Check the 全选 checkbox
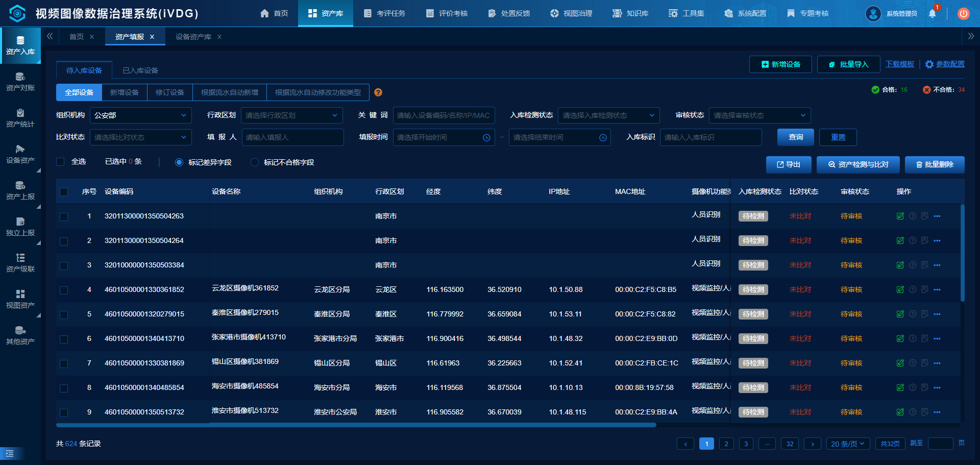This screenshot has height=465, width=980. tap(60, 162)
